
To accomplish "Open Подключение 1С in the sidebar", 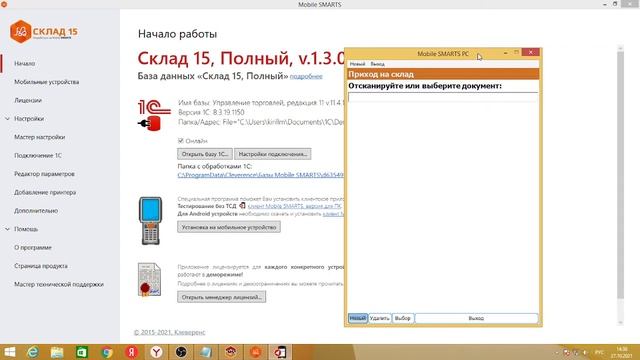I will [38, 156].
